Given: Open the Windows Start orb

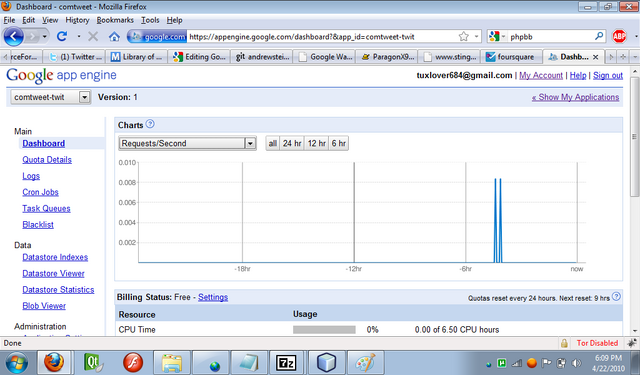Looking at the screenshot, I should pos(16,362).
